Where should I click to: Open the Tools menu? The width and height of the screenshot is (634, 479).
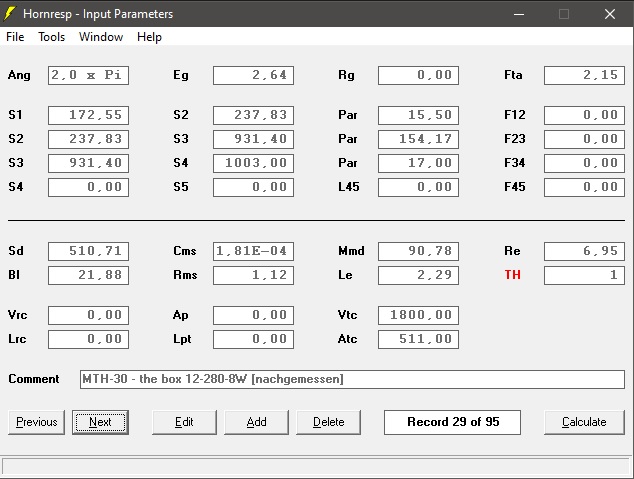(51, 37)
